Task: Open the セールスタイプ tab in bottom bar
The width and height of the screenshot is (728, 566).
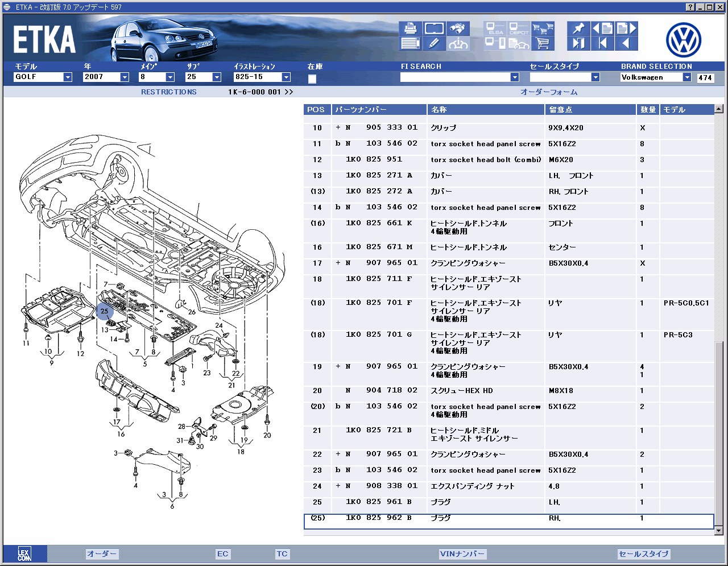Action: point(644,554)
